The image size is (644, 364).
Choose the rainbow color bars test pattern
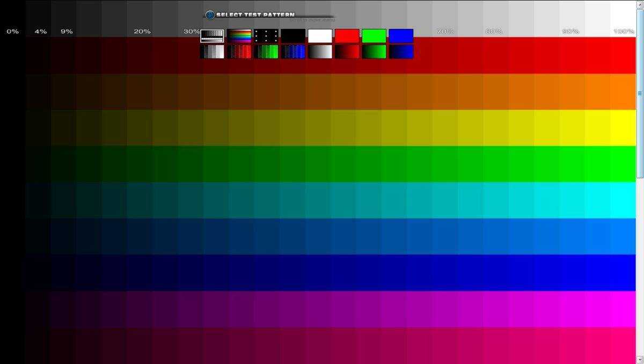(x=239, y=36)
